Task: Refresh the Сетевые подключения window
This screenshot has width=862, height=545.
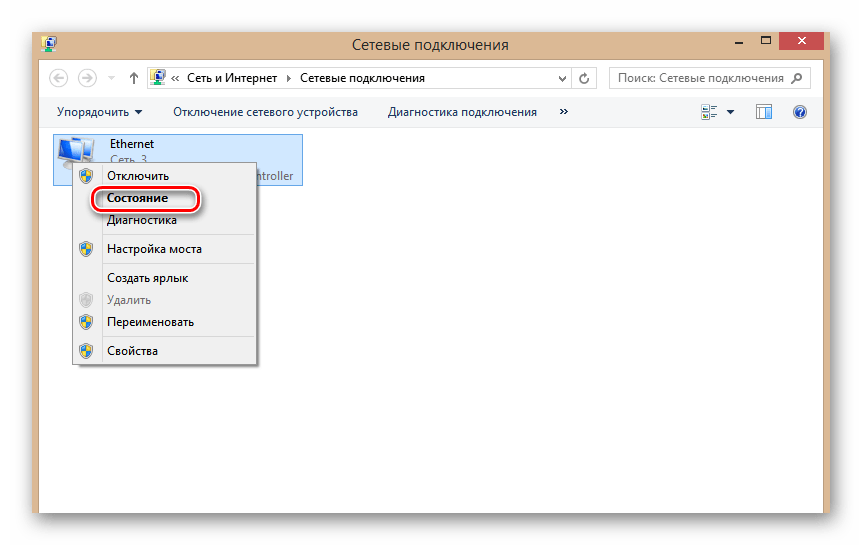Action: click(x=586, y=78)
